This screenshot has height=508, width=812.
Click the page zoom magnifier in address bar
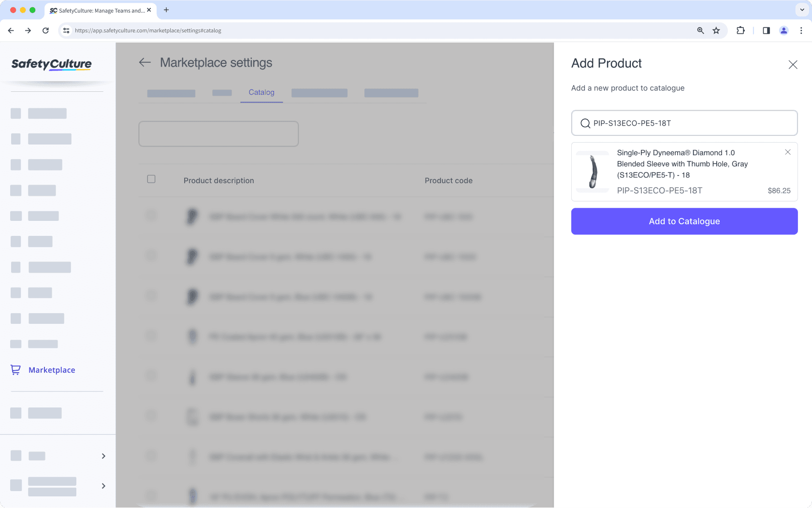(700, 30)
